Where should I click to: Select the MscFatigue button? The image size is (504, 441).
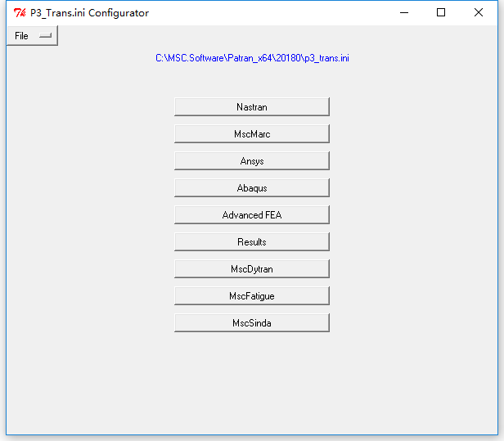coord(252,295)
